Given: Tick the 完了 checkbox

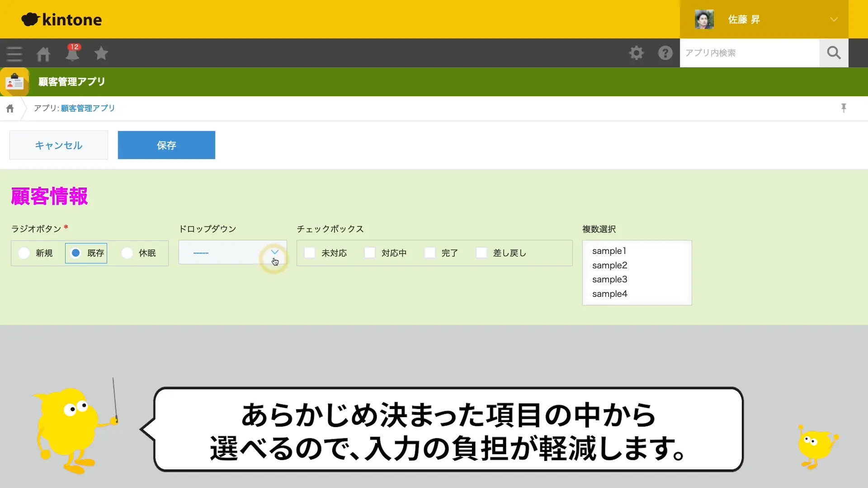Looking at the screenshot, I should tap(430, 253).
